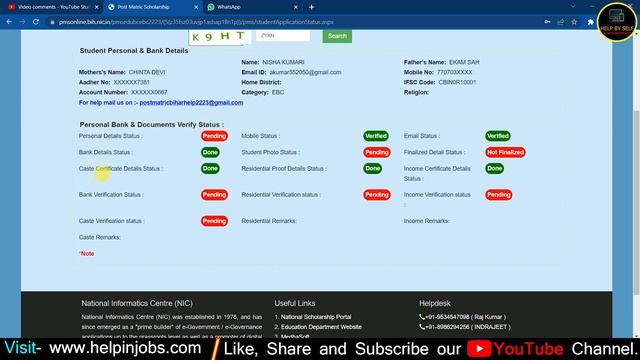Click Residential Verification status Pending badge
This screenshot has width=640, height=360.
[377, 195]
